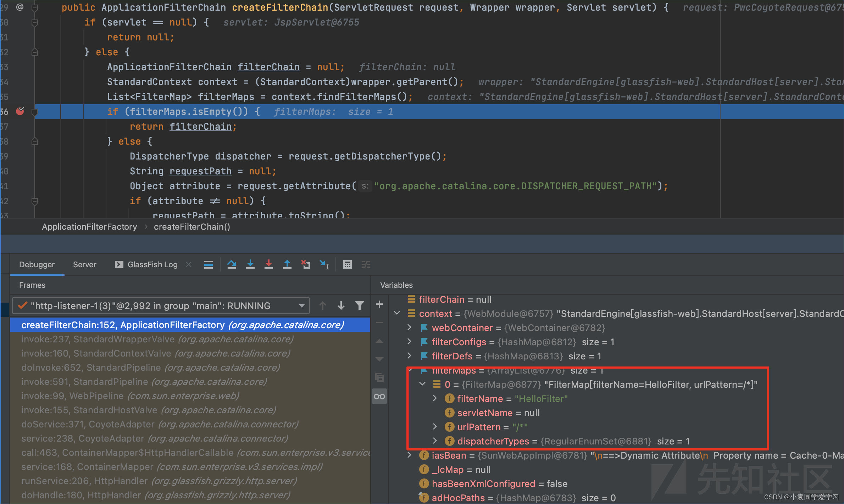This screenshot has height=504, width=844.
Task: Move watch down with triangle icon
Action: click(379, 359)
